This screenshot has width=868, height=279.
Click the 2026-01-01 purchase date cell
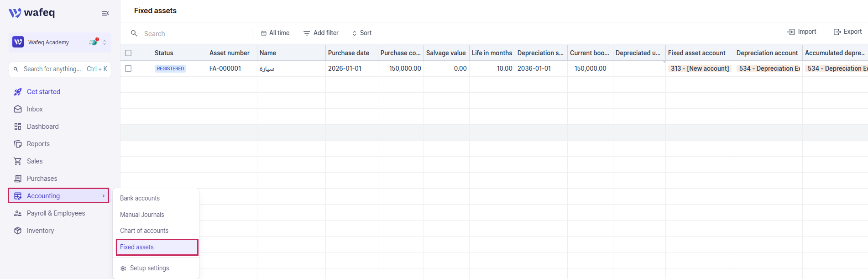coord(352,68)
